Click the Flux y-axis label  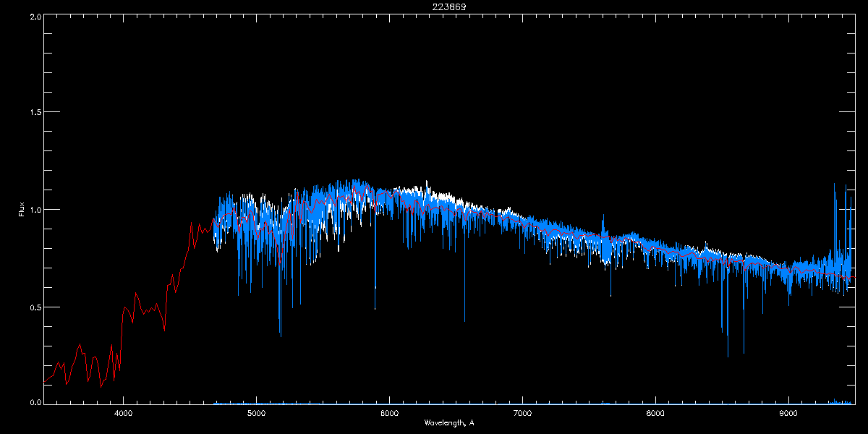point(21,210)
